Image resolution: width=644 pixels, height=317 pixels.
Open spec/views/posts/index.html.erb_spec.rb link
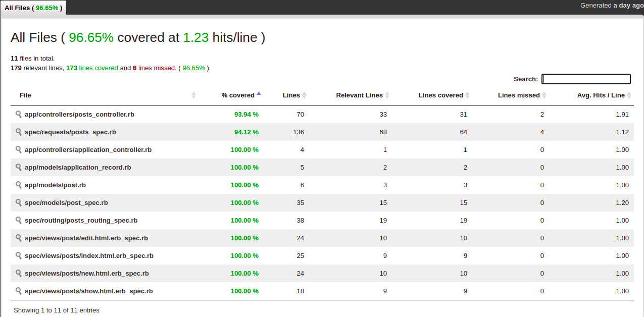pos(89,256)
